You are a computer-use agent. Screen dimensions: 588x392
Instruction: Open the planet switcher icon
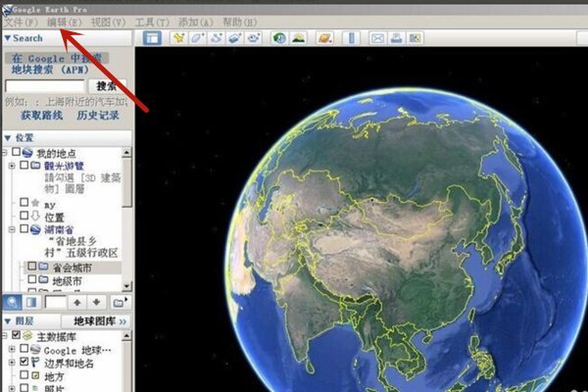point(324,38)
